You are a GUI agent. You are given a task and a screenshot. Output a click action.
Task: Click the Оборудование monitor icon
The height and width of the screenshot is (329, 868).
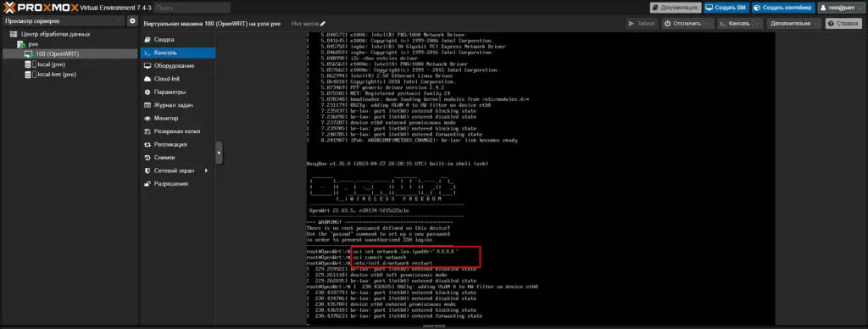click(x=147, y=66)
